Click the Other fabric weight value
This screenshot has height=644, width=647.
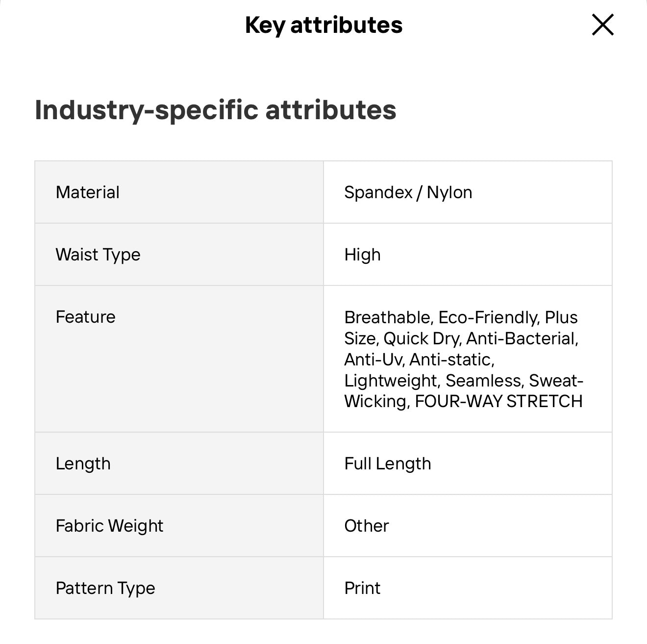pyautogui.click(x=366, y=526)
